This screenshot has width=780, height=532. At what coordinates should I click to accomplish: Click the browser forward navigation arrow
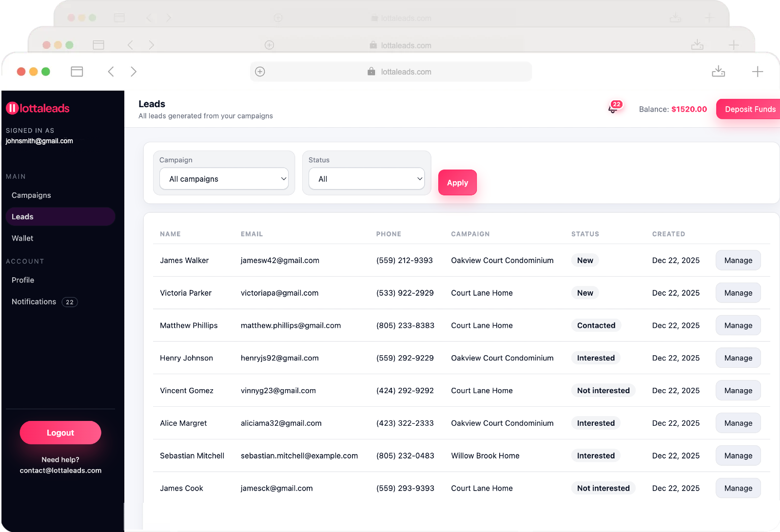pos(134,71)
